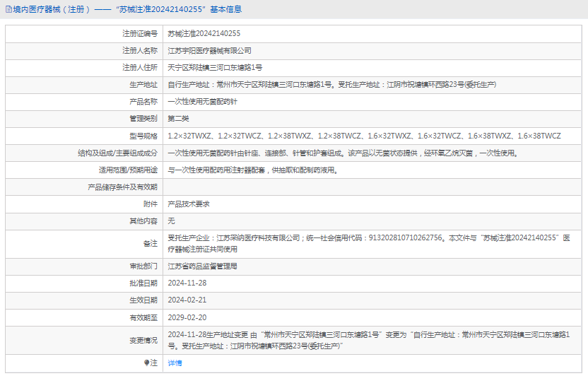Select effective date 2024-02-21
This screenshot has width=588, height=376.
(x=187, y=300)
